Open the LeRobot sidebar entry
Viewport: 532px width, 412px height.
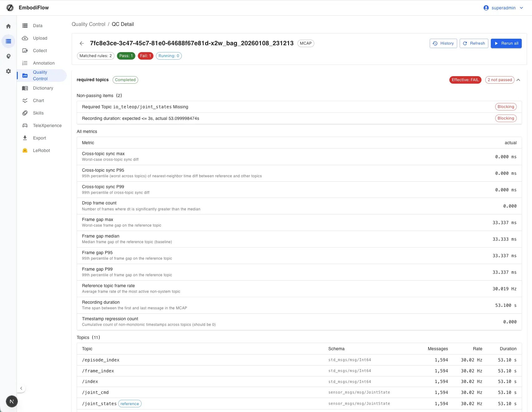tap(41, 150)
